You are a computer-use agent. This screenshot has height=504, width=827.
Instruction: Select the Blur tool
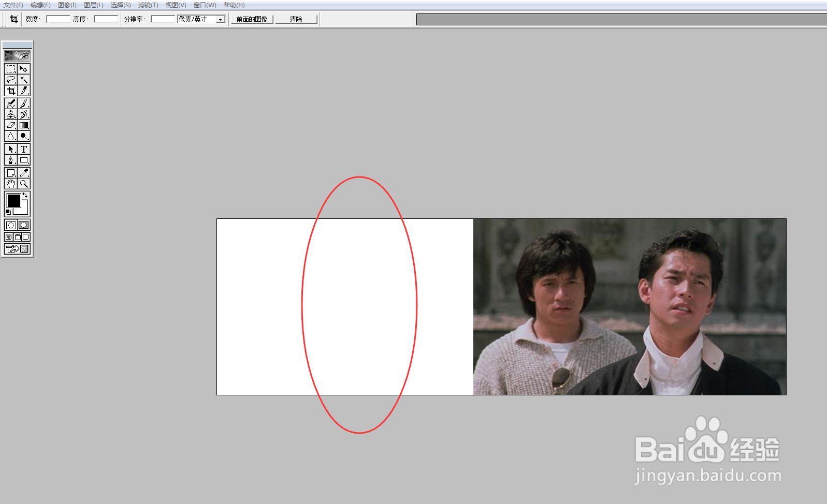(x=11, y=136)
